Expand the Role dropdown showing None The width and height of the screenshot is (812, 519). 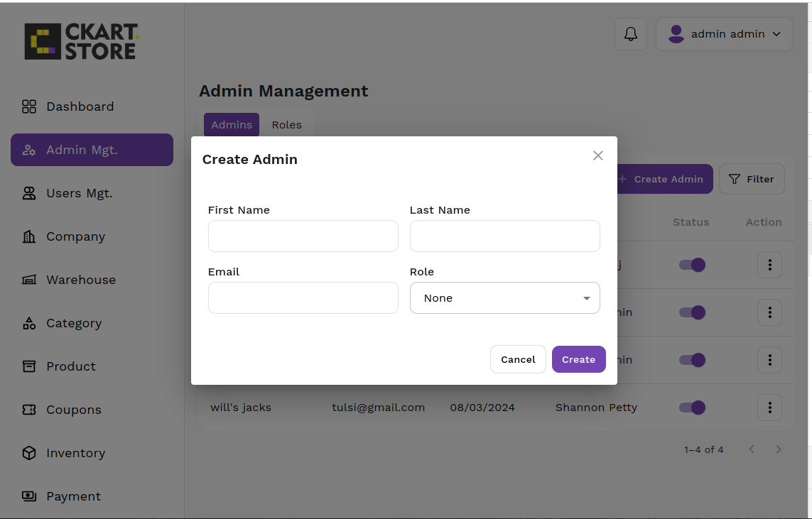(504, 298)
